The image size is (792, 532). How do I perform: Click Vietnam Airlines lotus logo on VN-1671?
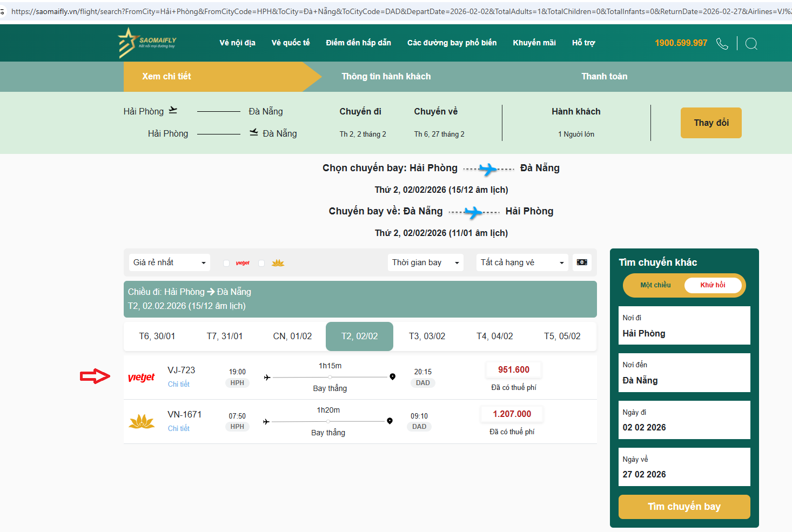pos(142,421)
